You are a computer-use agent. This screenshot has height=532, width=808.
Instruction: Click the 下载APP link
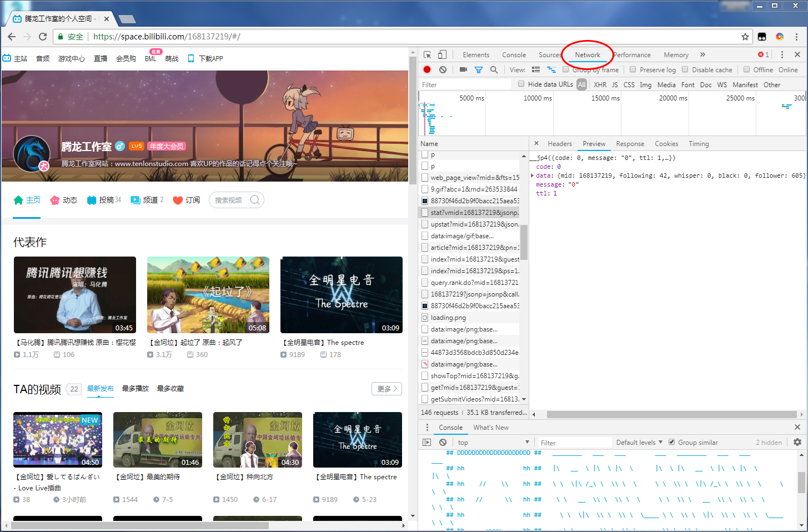[205, 58]
